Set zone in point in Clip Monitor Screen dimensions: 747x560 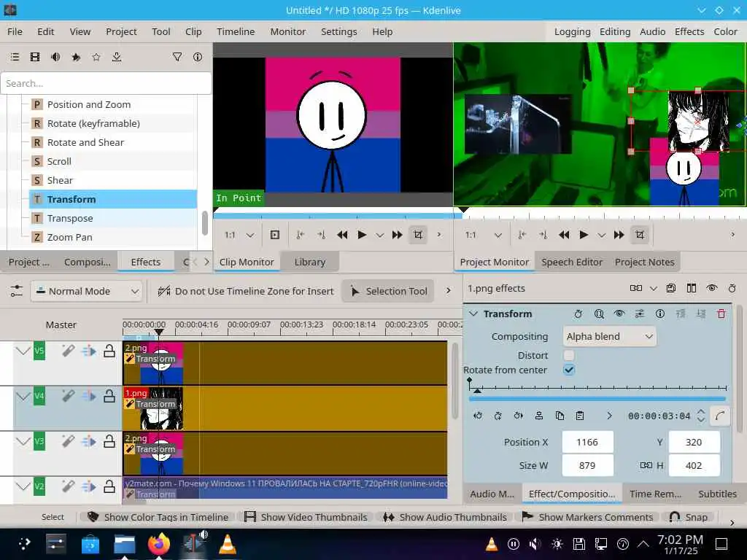coord(300,235)
